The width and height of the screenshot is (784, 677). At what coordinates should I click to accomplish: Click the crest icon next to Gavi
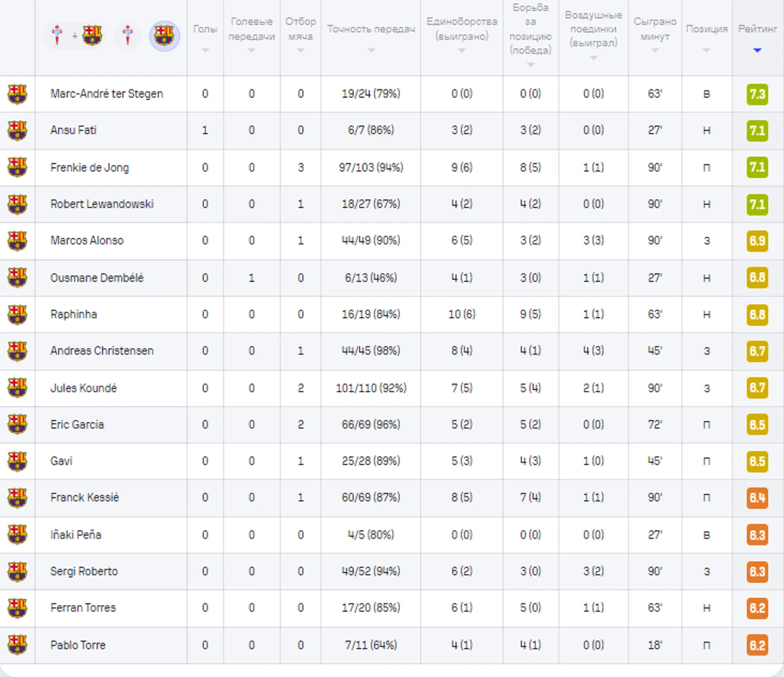tap(17, 461)
